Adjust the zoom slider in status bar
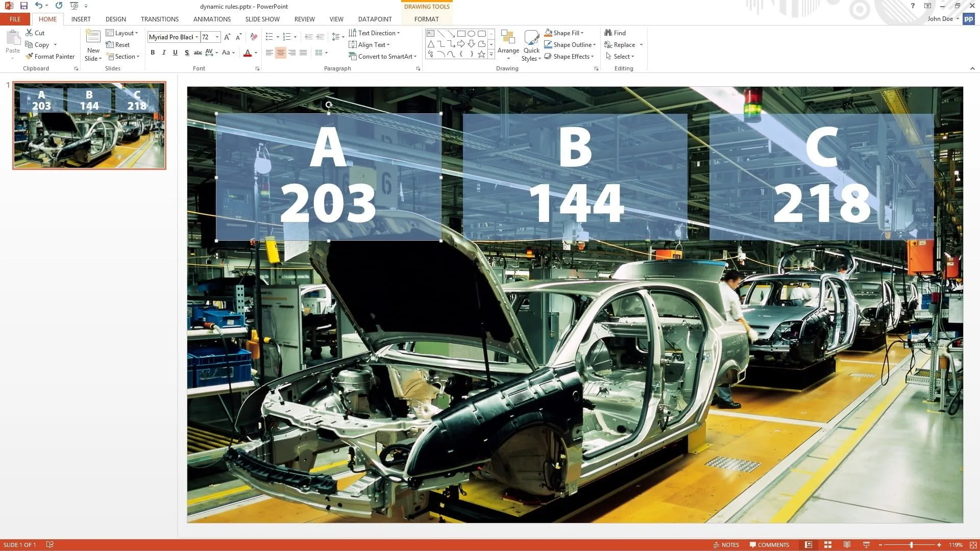 (x=911, y=545)
